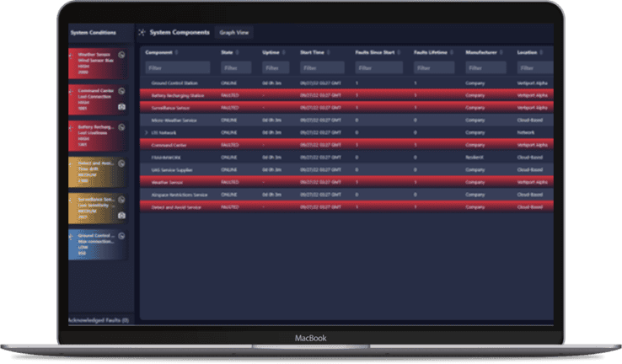622x364 pixels.
Task: Click left-edge icon on Weather Sensor card
Action: tap(71, 56)
